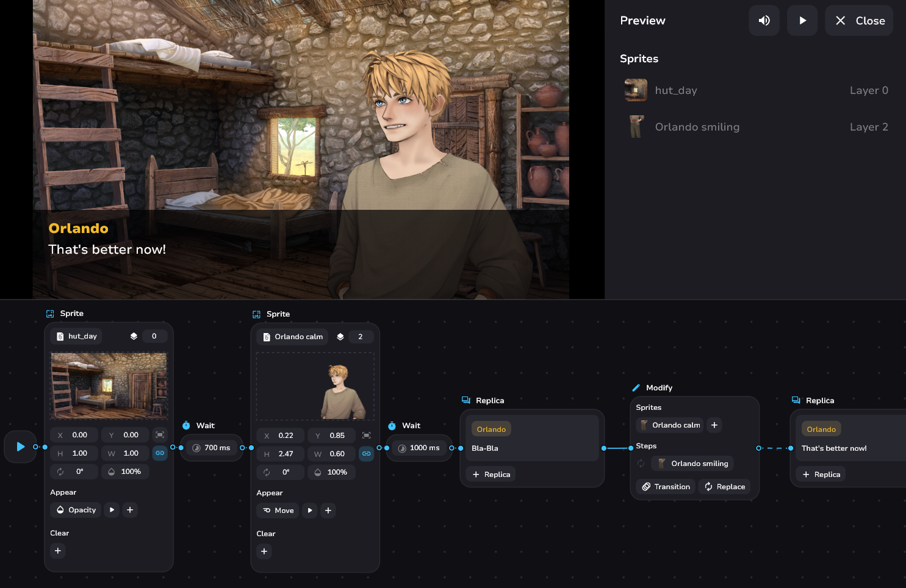Click the Transition button in Modify node
The width and height of the screenshot is (906, 588).
pos(666,487)
